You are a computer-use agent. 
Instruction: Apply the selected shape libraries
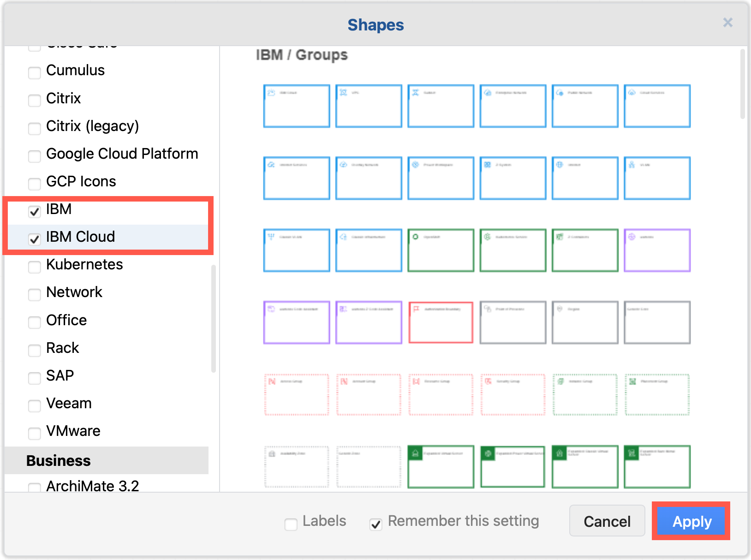pyautogui.click(x=691, y=521)
